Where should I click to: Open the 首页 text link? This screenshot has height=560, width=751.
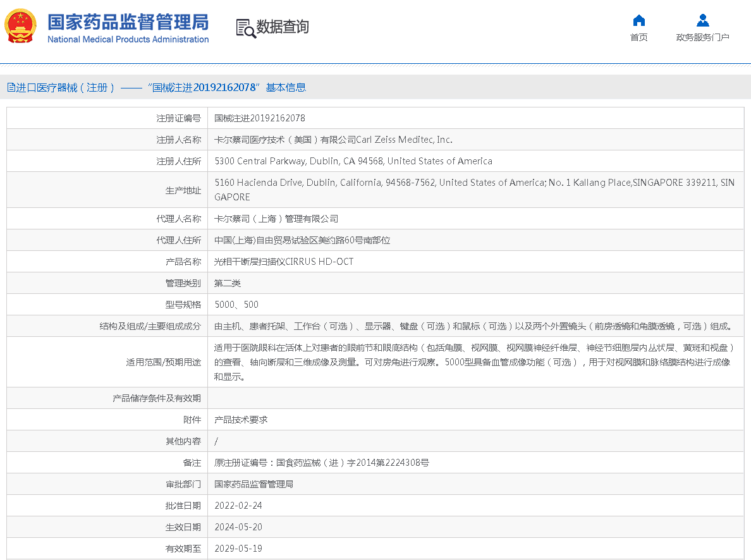tap(638, 37)
